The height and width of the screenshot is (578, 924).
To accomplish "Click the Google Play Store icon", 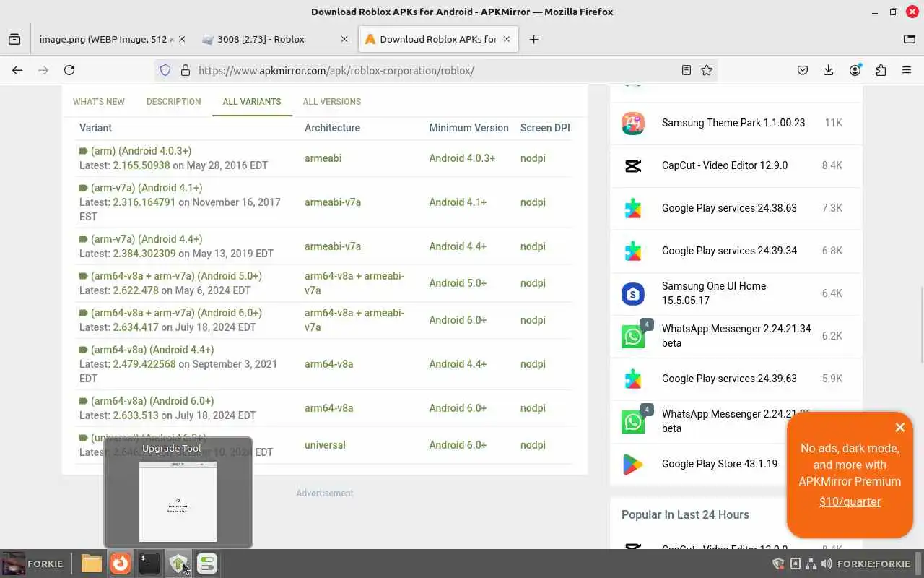I will pos(633,464).
